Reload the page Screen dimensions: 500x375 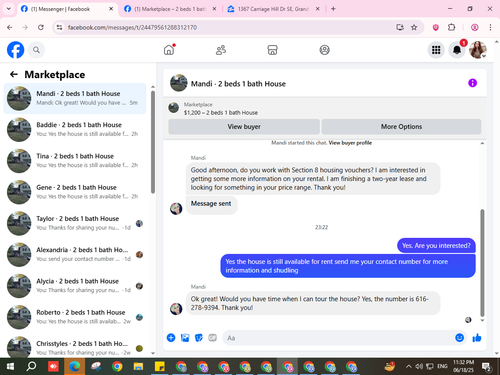[41, 27]
